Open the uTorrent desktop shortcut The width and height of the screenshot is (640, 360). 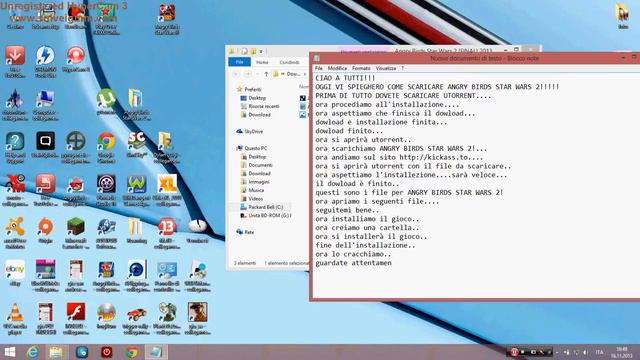(x=106, y=102)
